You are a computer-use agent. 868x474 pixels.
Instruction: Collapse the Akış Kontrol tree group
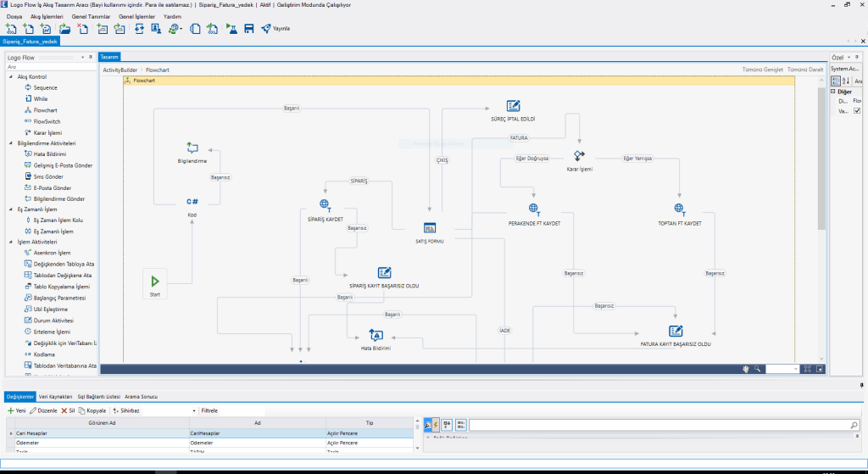pyautogui.click(x=12, y=77)
